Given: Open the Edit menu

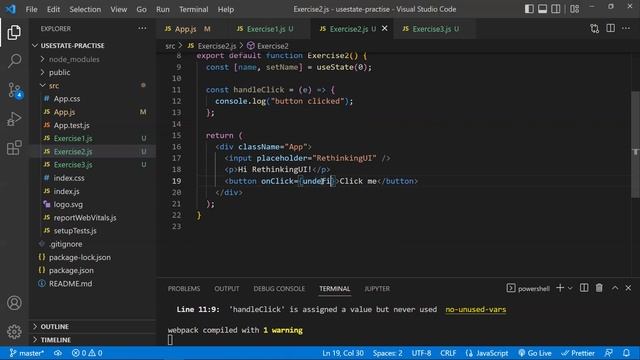Looking at the screenshot, I should [x=53, y=9].
